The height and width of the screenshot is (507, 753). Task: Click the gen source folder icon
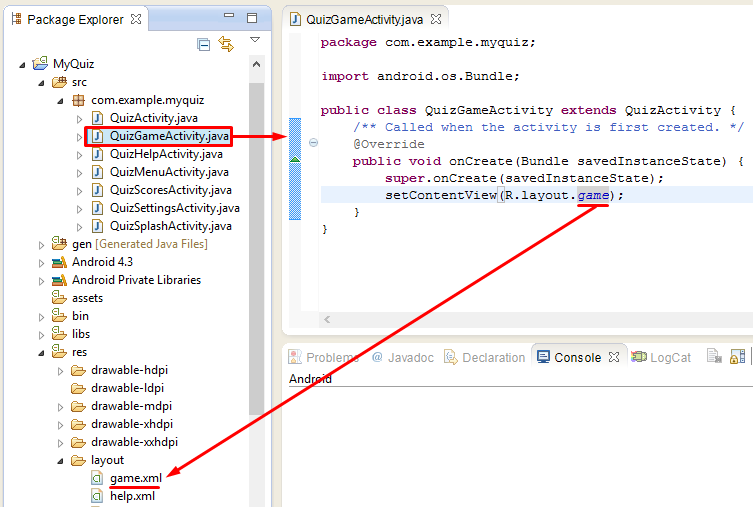pyautogui.click(x=59, y=243)
